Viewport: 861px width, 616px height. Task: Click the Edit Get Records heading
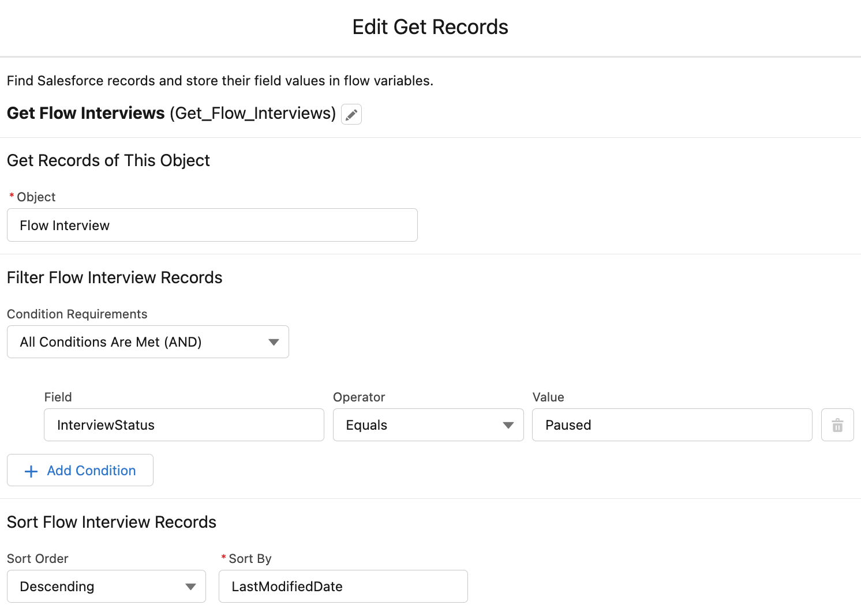coord(430,27)
